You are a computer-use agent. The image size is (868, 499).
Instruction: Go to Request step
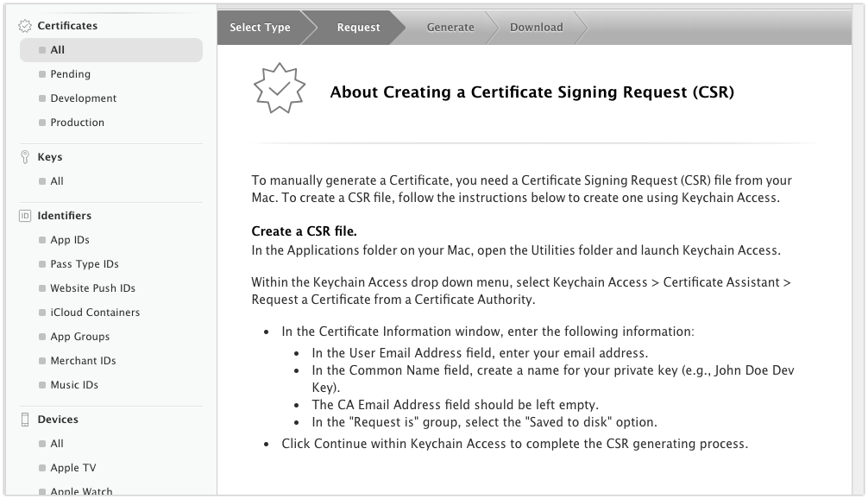(358, 27)
